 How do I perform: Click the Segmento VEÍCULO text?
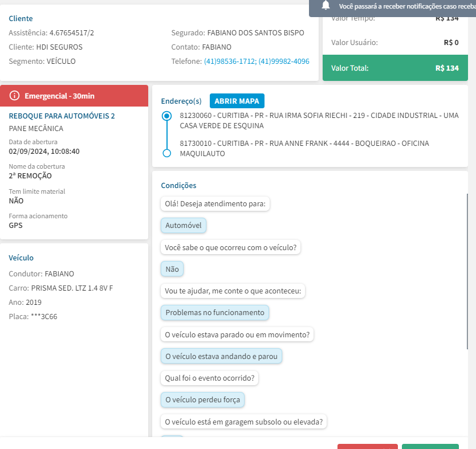point(42,62)
